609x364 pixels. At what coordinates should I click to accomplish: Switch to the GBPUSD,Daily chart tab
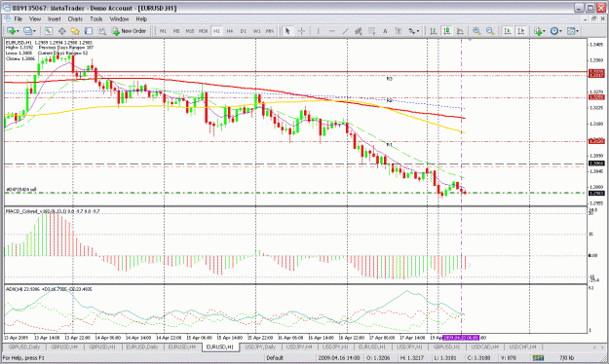pos(24,346)
